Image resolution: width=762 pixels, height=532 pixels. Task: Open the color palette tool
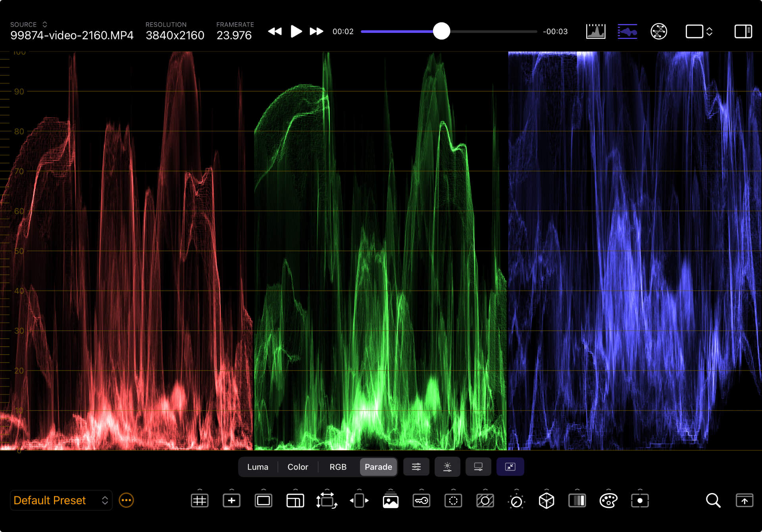608,501
